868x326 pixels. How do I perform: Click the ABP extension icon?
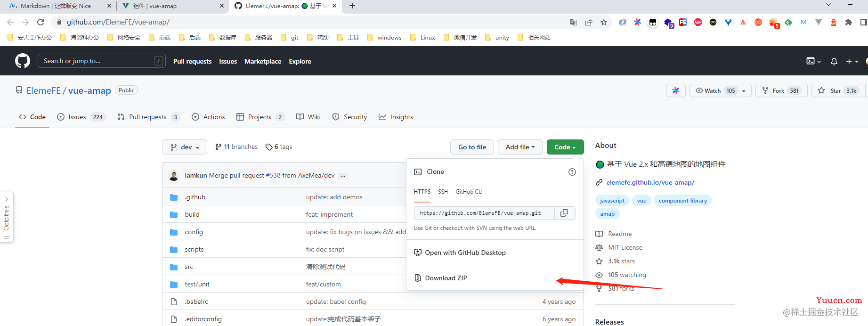point(698,22)
